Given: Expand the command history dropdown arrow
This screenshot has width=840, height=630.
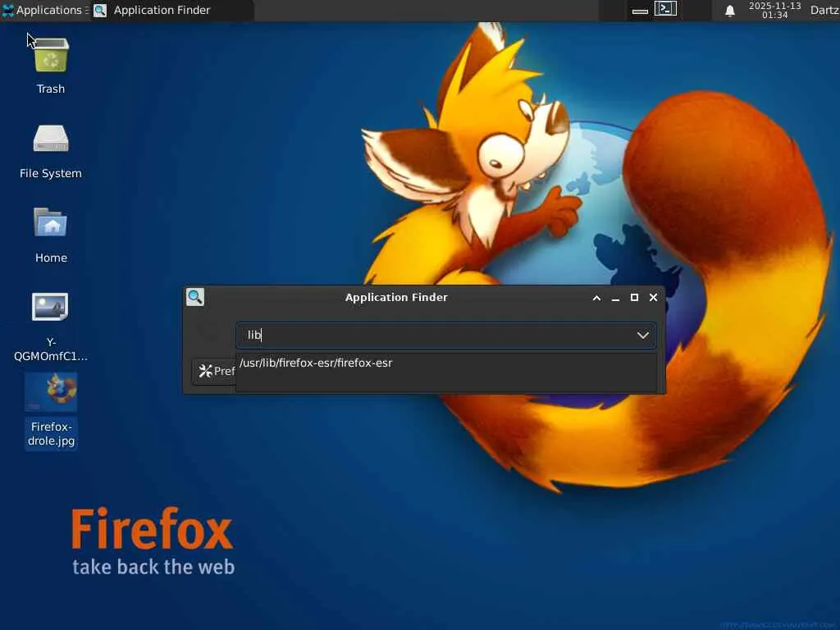Looking at the screenshot, I should click(643, 336).
